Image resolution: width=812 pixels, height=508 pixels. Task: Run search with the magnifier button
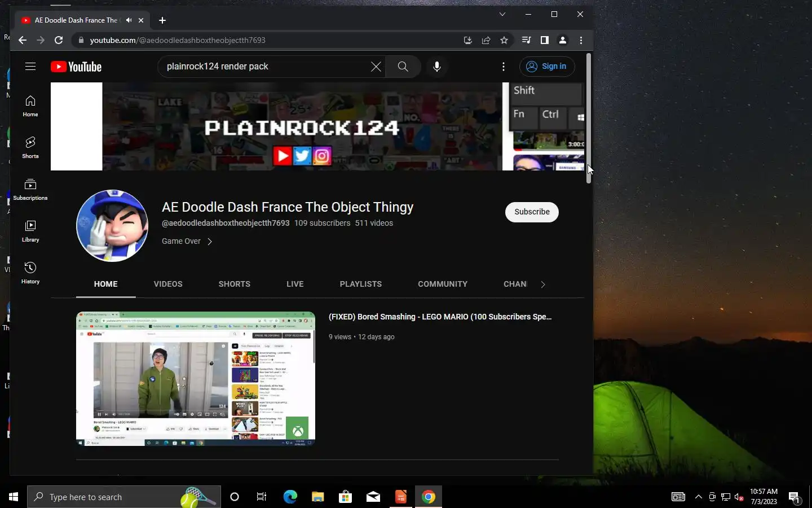(403, 67)
